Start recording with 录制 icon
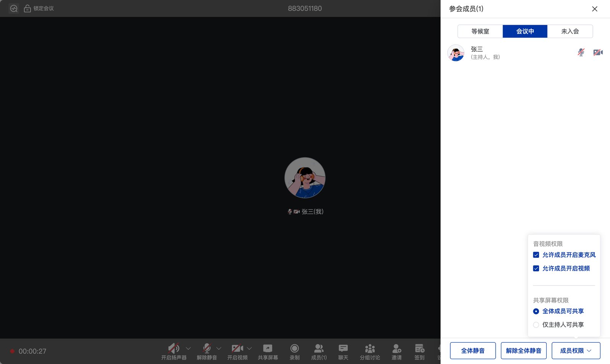The width and height of the screenshot is (610, 364). pyautogui.click(x=294, y=348)
